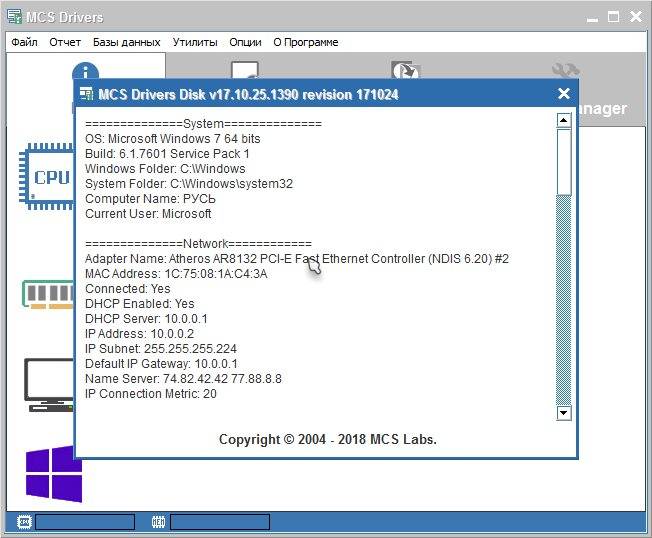Click the wrench tools tab icon

566,70
